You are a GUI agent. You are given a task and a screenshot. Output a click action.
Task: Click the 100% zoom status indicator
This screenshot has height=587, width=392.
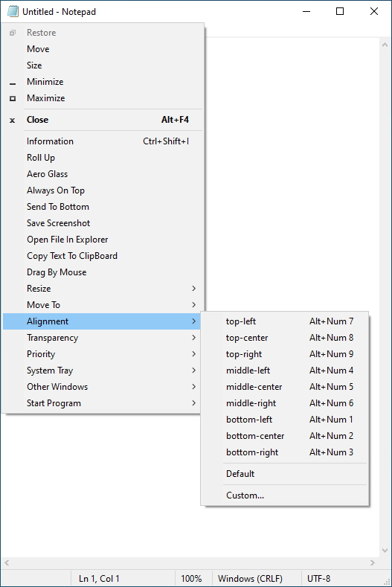192,578
